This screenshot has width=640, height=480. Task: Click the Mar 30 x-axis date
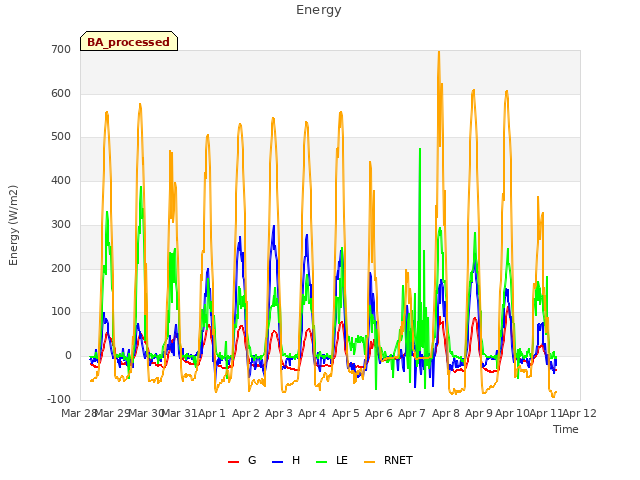(146, 413)
